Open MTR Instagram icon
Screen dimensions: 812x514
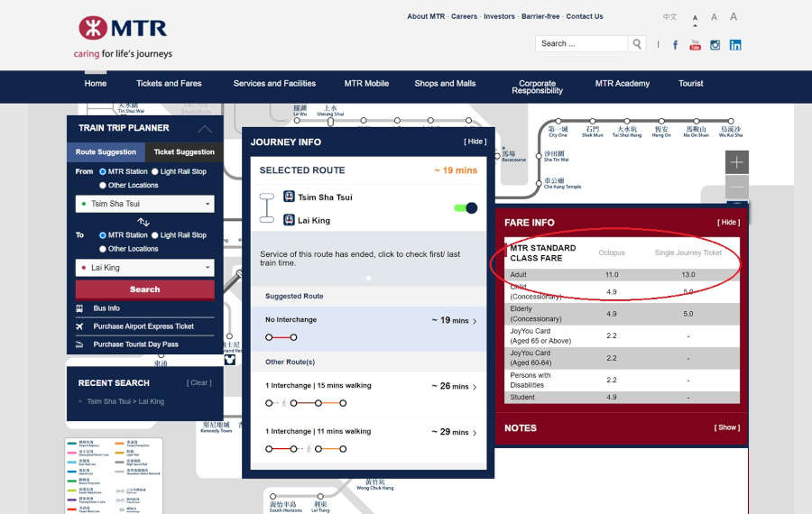coord(715,45)
